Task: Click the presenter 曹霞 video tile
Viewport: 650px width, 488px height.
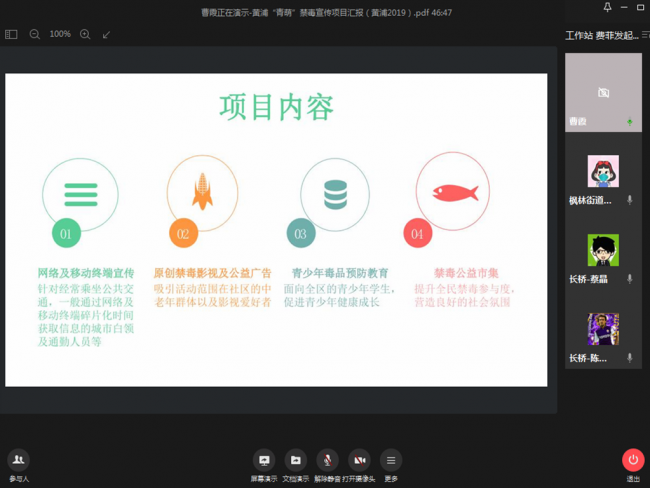Action: pyautogui.click(x=603, y=92)
